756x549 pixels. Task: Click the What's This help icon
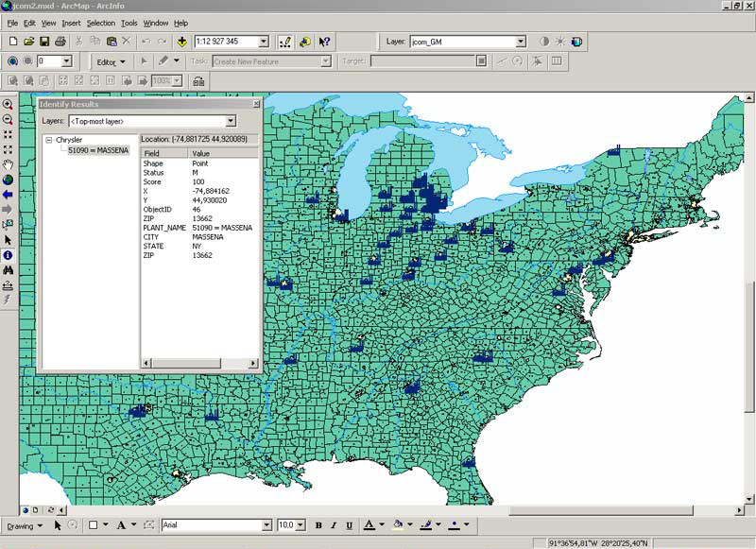click(324, 42)
